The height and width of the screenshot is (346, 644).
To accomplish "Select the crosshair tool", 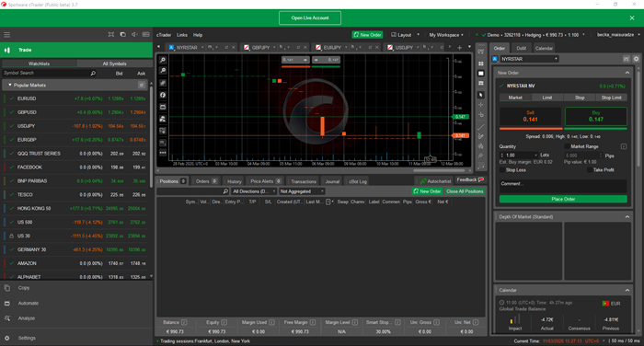I will pos(481,105).
